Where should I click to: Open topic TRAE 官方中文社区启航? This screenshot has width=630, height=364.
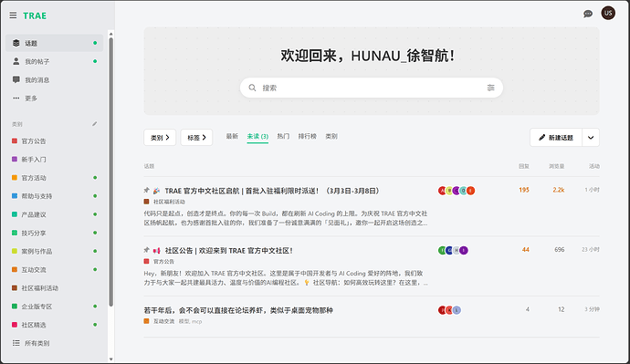coord(272,191)
